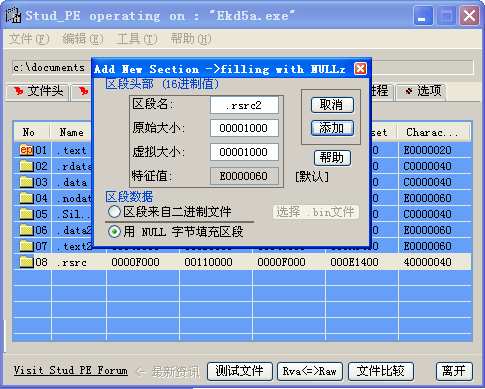Select the .rsrc section row name
Screen dimensions: 485x389
point(72,262)
